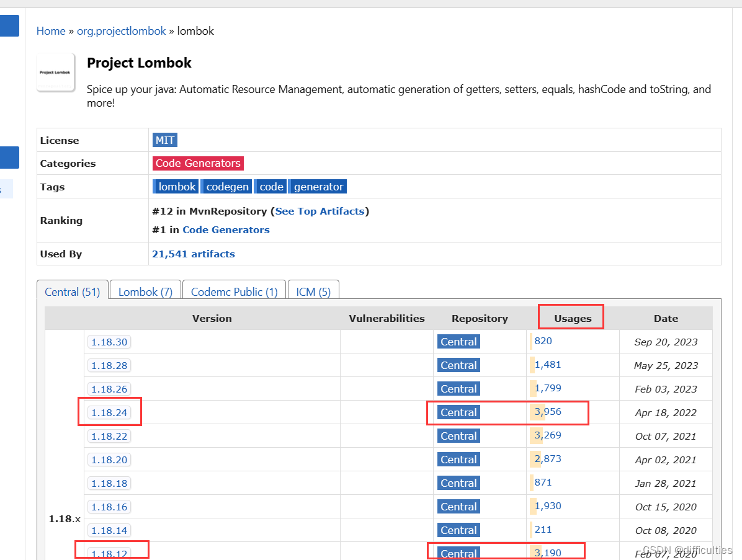Viewport: 742px width, 560px height.
Task: Click the Repository column header
Action: [480, 319]
